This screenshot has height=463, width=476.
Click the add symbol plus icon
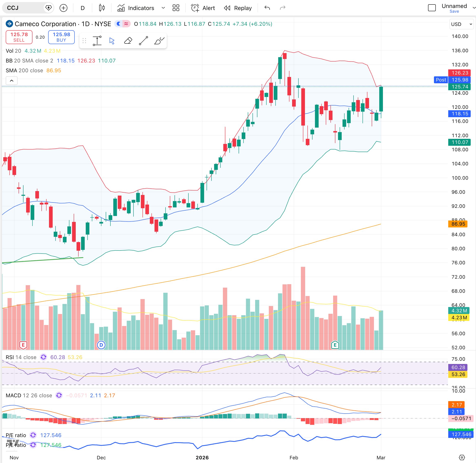click(63, 8)
